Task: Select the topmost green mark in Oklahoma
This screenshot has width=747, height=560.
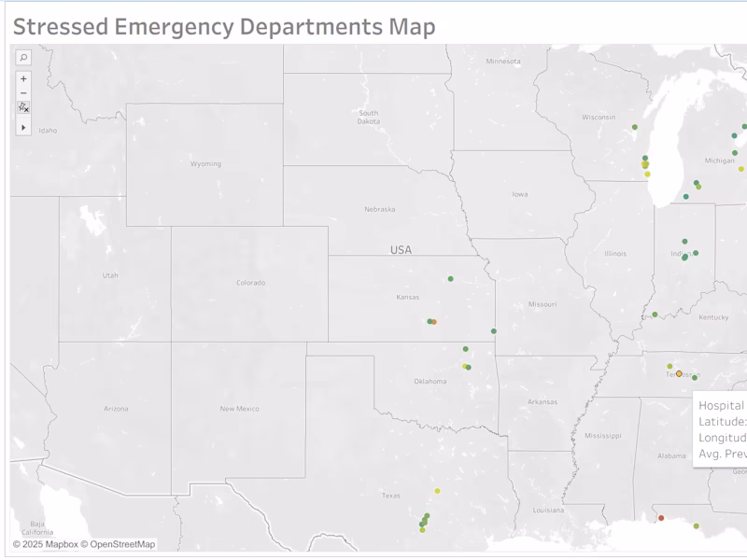Action: coord(465,349)
